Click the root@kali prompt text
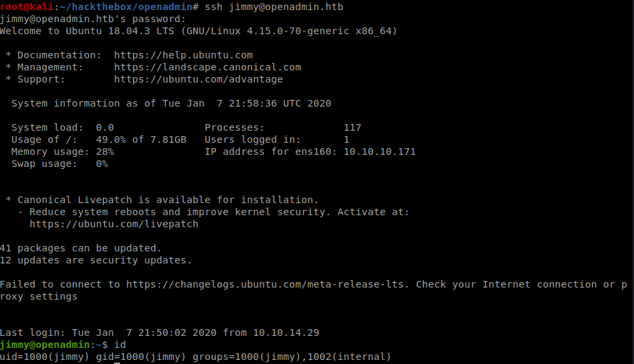 point(27,7)
